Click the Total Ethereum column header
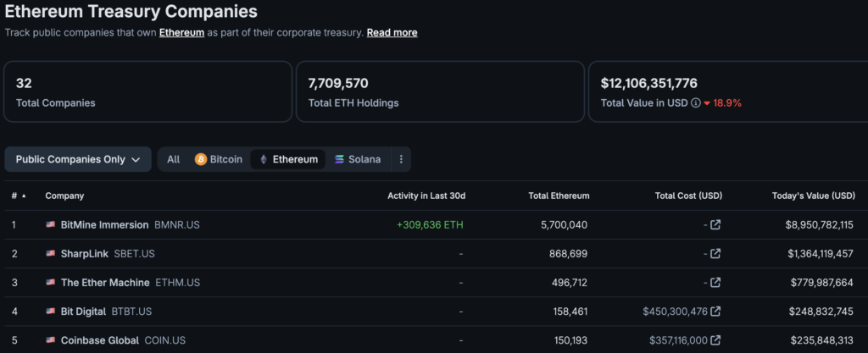This screenshot has width=868, height=353. tap(559, 196)
